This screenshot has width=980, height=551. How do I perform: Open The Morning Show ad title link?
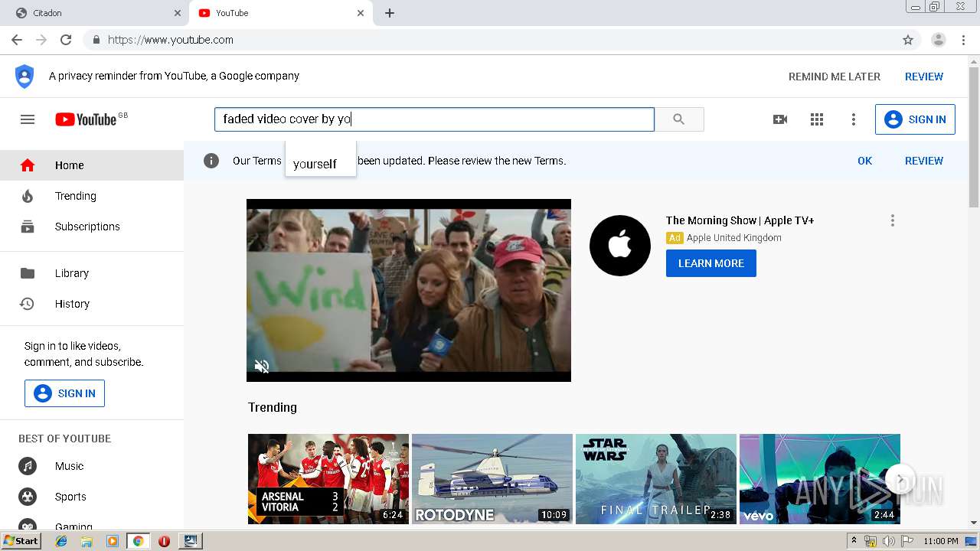pyautogui.click(x=740, y=220)
